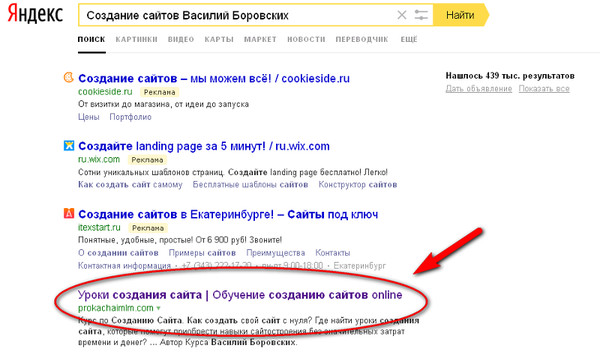The width and height of the screenshot is (600, 360).
Task: Open advanced search filter sliders icon
Action: 421,15
